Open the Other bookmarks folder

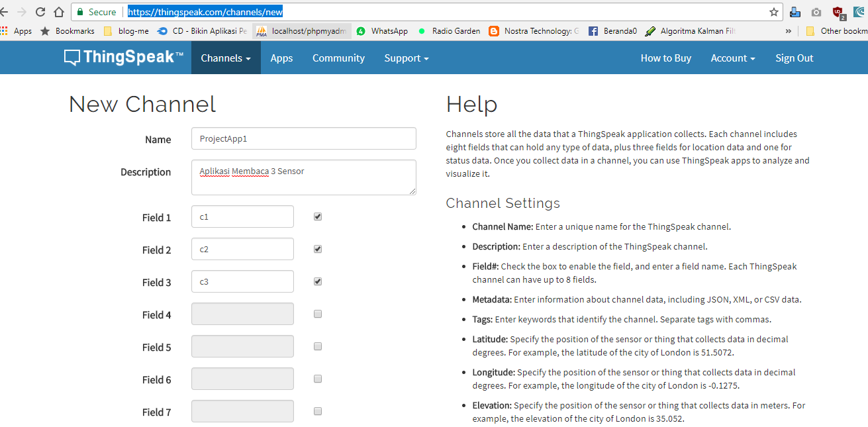click(x=836, y=31)
